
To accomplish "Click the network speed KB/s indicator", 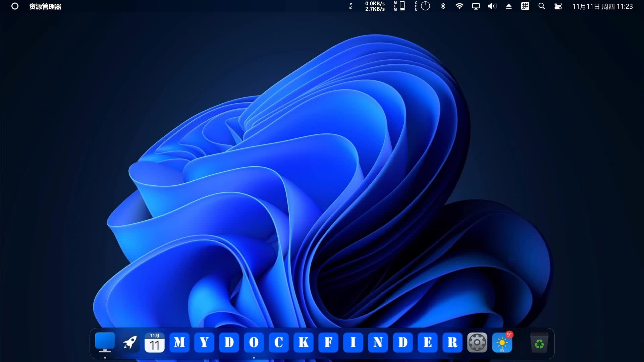I will pos(375,6).
